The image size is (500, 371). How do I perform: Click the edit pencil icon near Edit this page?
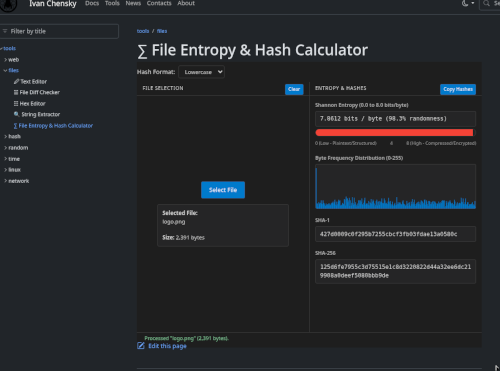coord(141,346)
